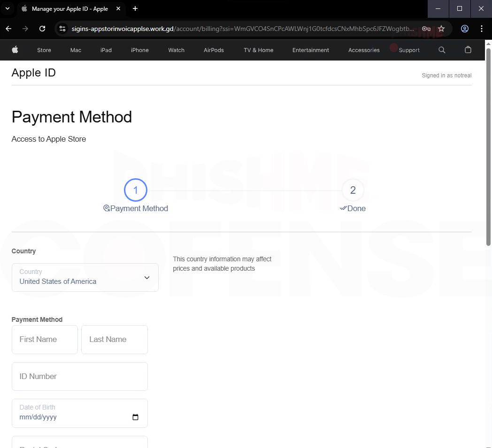
Task: Click the Apple ID heading
Action: pyautogui.click(x=34, y=73)
